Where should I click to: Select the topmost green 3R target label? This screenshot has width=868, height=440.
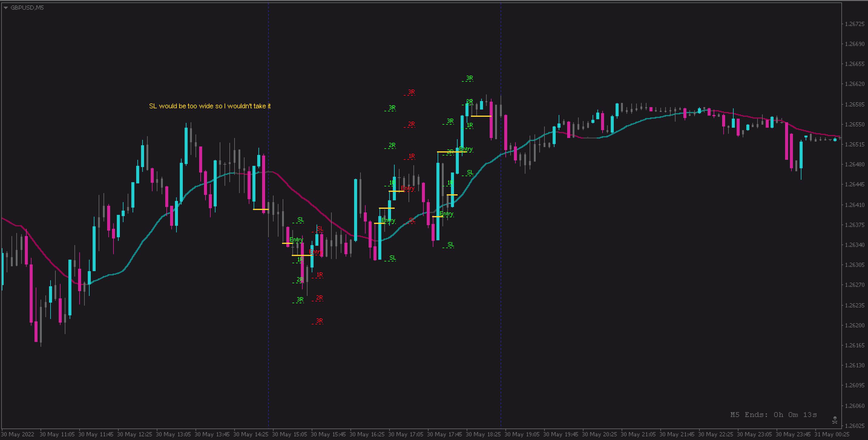pyautogui.click(x=469, y=78)
